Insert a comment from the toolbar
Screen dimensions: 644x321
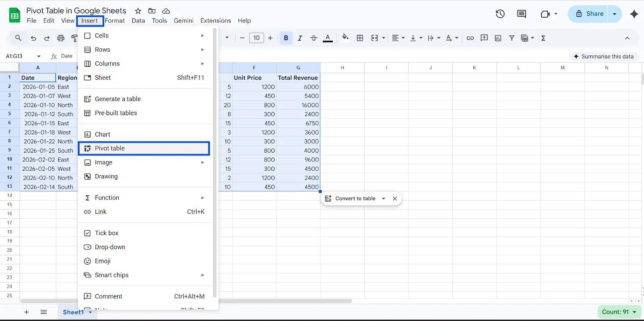pos(484,38)
